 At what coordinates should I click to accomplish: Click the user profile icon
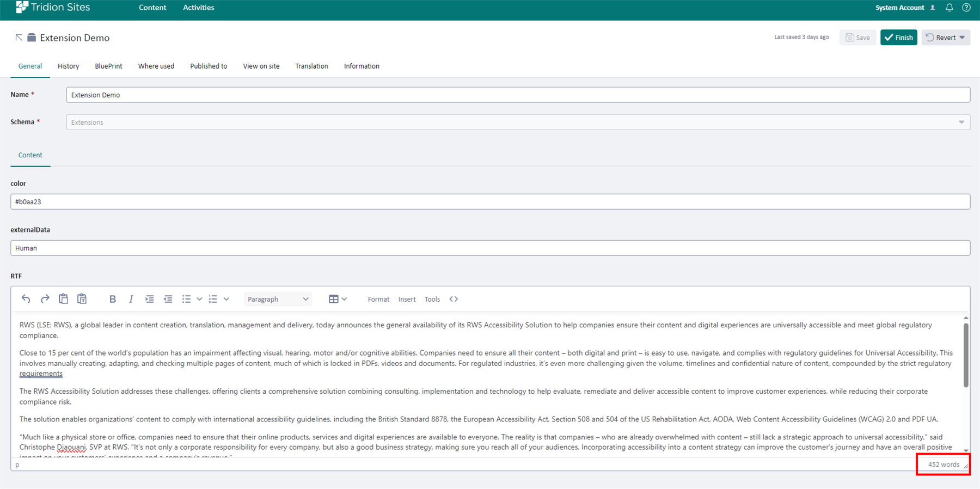[x=933, y=8]
